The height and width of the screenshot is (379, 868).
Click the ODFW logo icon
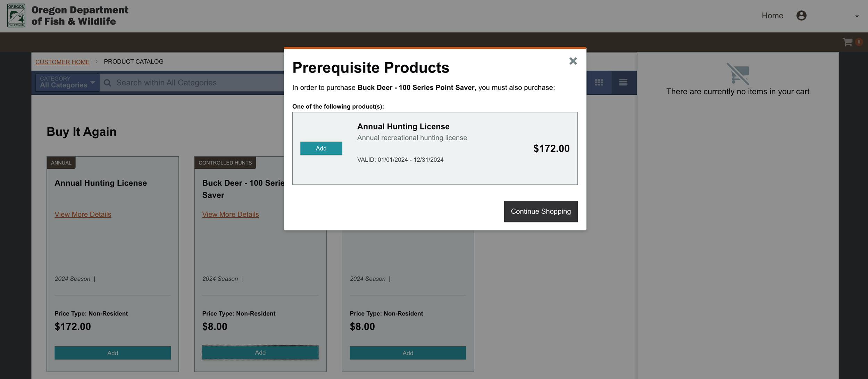click(16, 16)
